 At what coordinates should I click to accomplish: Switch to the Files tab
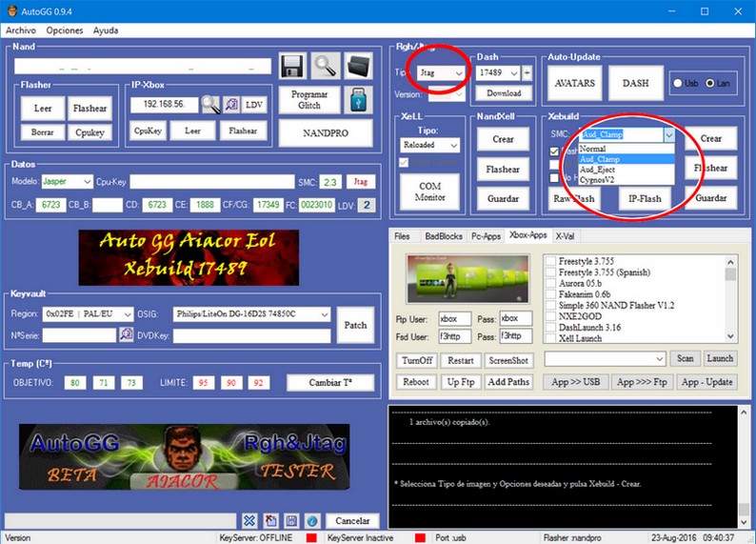click(x=402, y=236)
